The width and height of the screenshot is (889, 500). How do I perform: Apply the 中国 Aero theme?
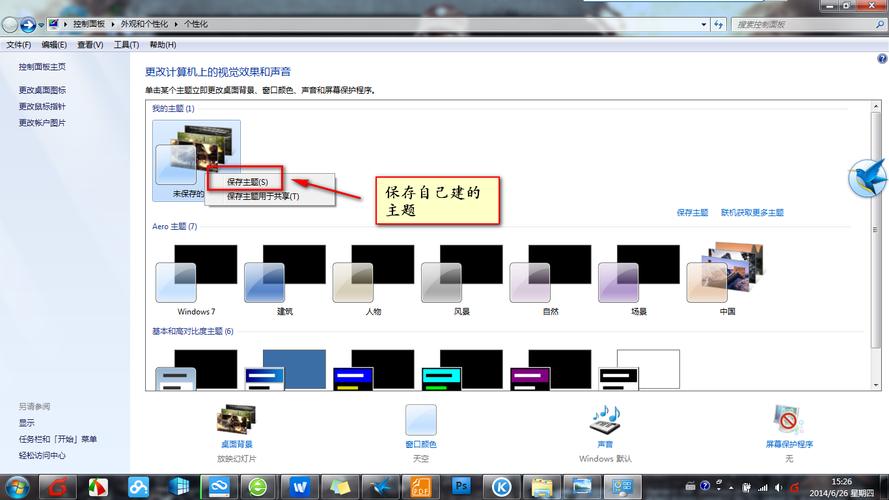727,280
